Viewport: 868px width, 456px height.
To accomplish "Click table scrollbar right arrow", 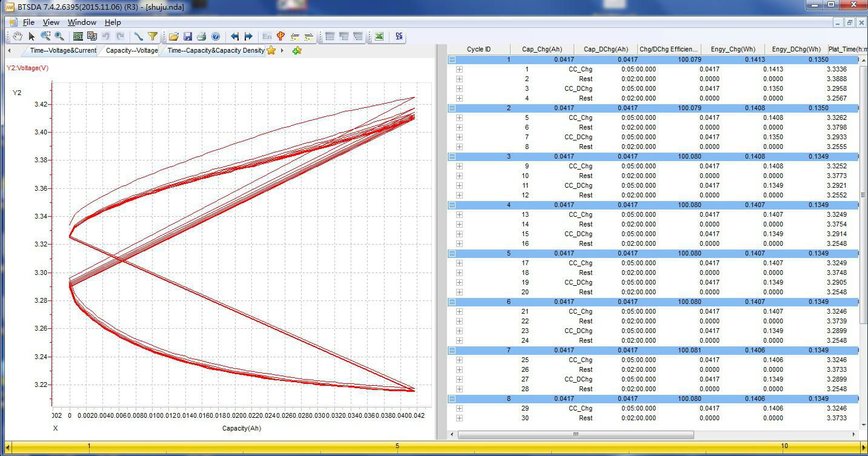I will 855,434.
